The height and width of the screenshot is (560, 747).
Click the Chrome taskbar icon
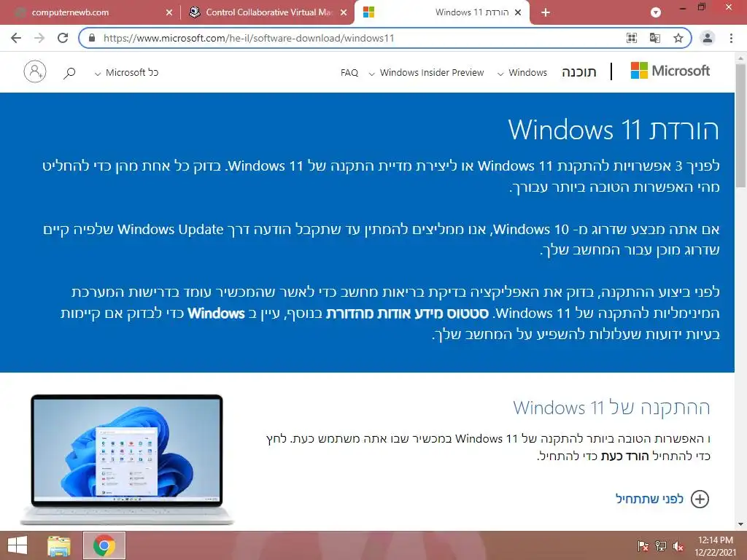tap(104, 545)
